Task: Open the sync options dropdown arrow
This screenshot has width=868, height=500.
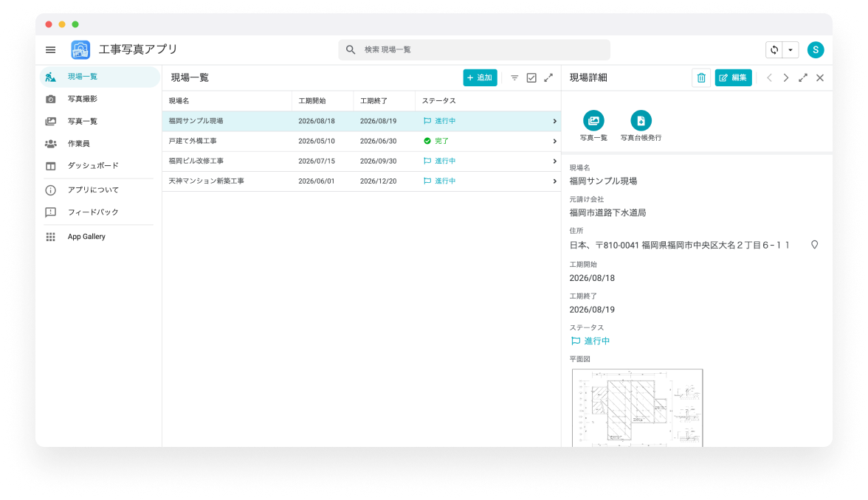Action: 790,50
